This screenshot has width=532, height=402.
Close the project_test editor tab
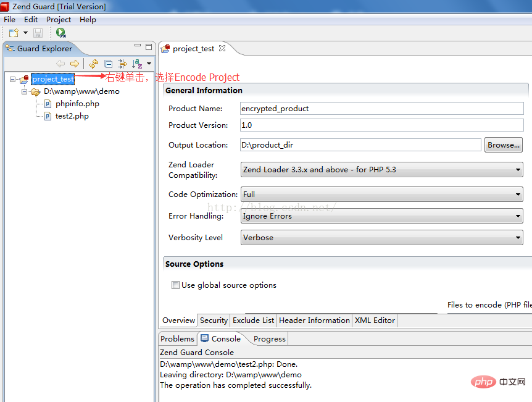[x=222, y=48]
